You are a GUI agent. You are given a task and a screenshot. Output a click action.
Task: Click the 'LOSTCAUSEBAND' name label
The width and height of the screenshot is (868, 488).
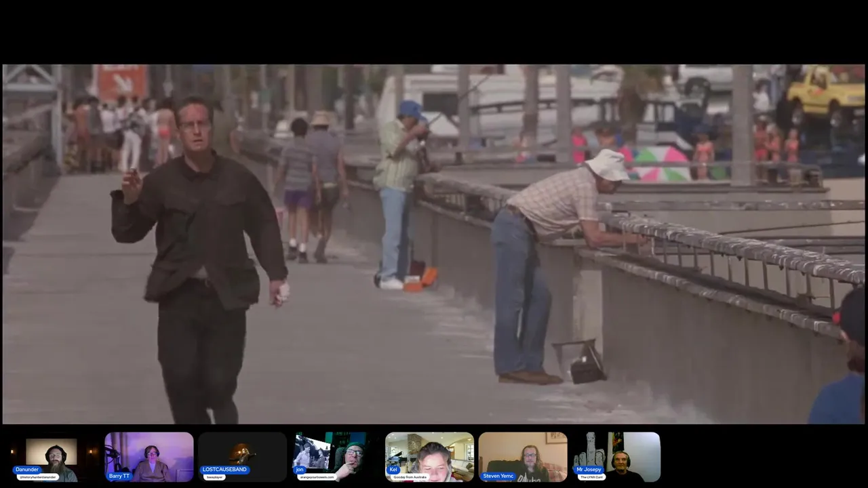tap(225, 470)
